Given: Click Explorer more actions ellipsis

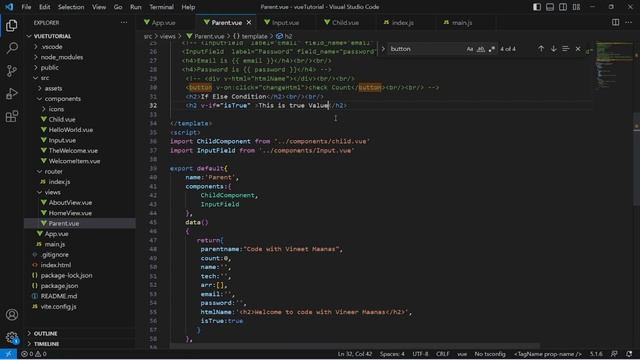Looking at the screenshot, I should [124, 23].
